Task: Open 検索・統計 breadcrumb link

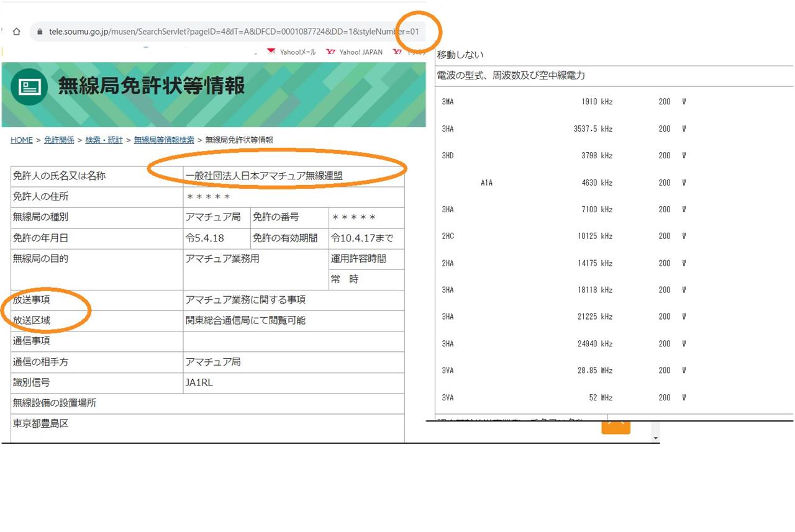Action: [104, 140]
